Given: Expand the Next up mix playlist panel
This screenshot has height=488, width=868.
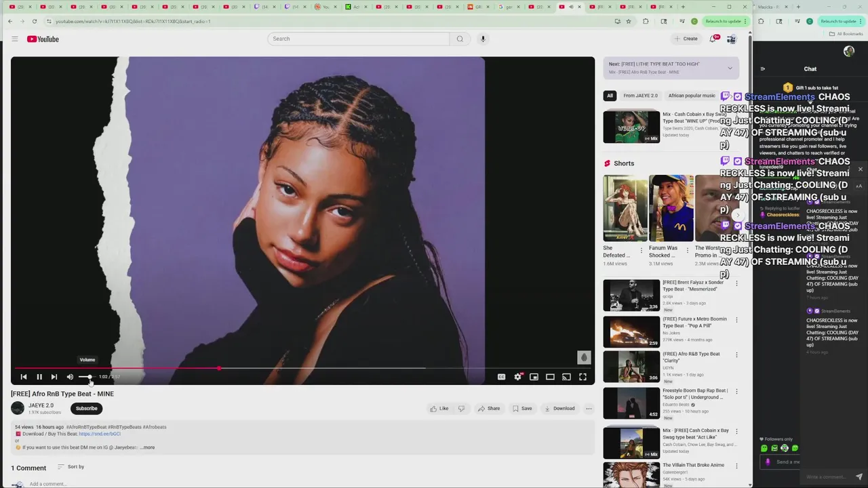Looking at the screenshot, I should pyautogui.click(x=730, y=68).
